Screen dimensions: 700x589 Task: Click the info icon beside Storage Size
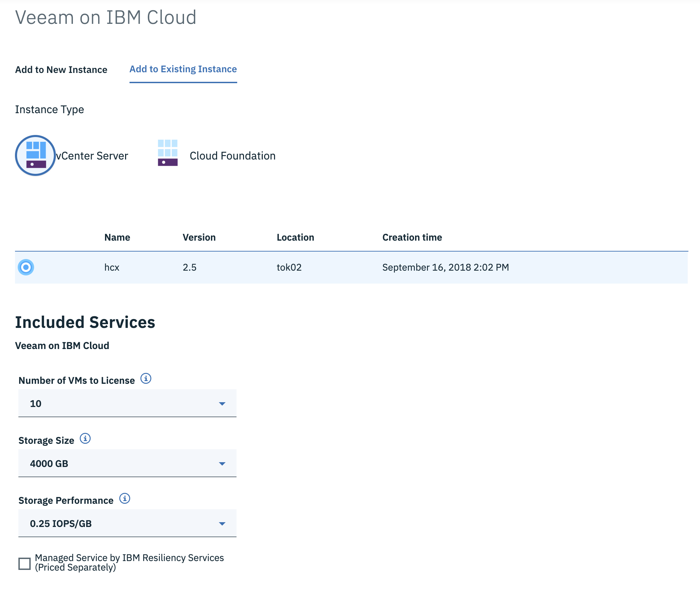(86, 439)
